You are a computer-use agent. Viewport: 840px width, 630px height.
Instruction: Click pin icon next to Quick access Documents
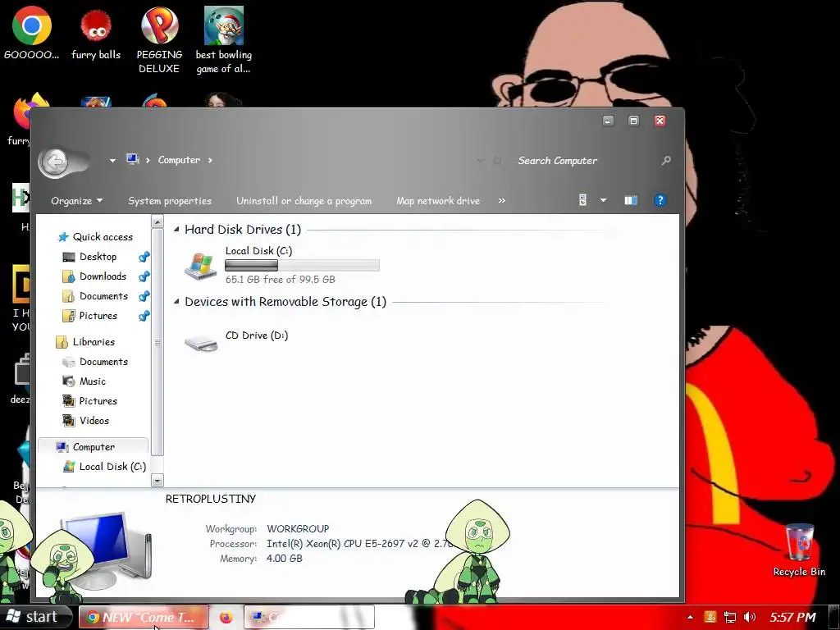[x=144, y=296]
